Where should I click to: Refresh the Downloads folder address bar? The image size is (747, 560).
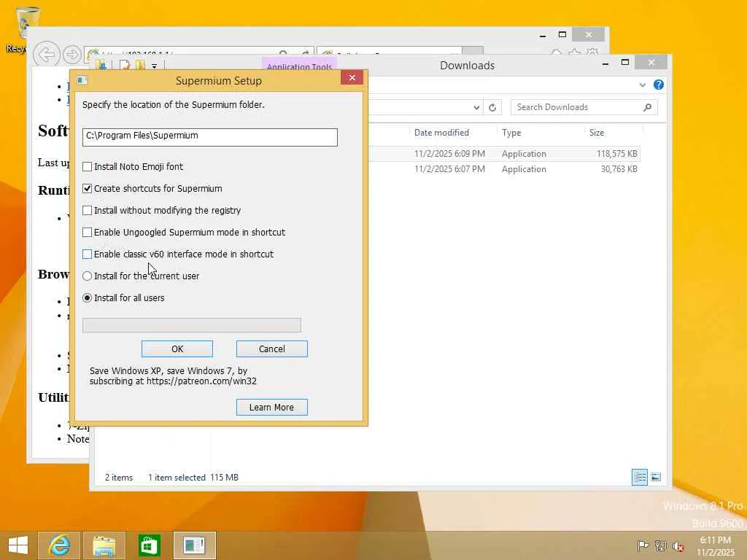pos(492,108)
